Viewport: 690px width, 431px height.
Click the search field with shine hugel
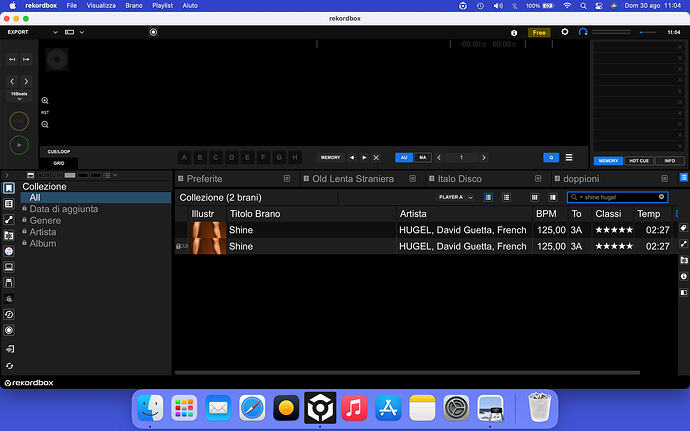[617, 197]
